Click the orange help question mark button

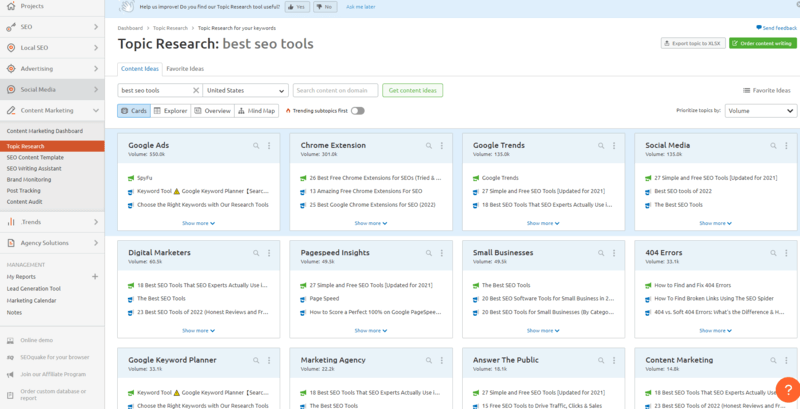[787, 388]
